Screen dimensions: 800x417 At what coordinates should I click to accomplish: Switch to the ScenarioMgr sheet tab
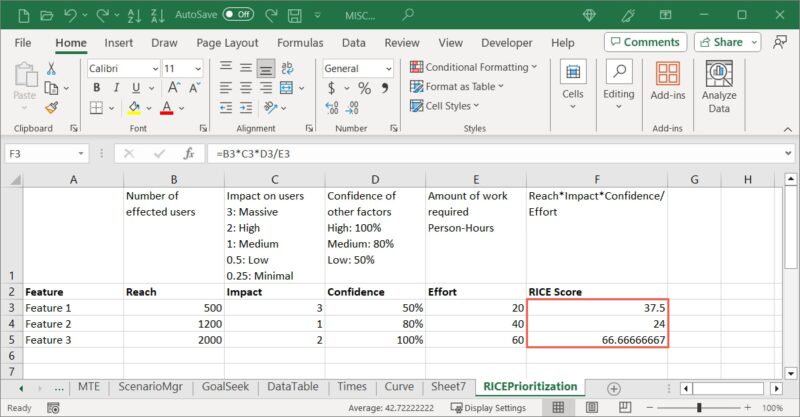pyautogui.click(x=151, y=387)
